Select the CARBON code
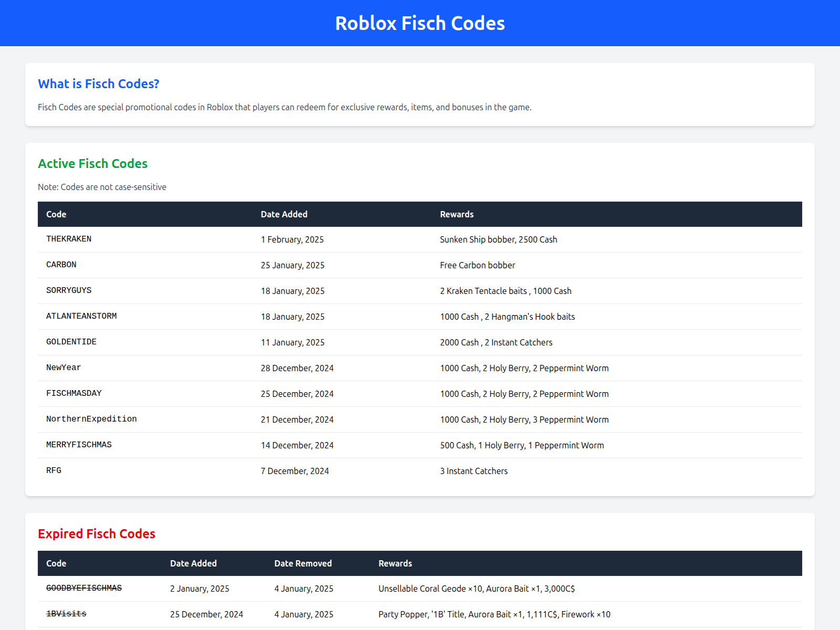Viewport: 840px width, 630px height. (61, 265)
